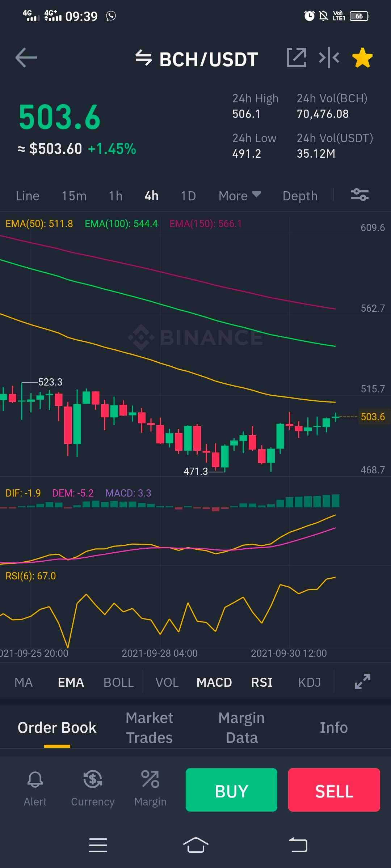Tap the red SELL button
This screenshot has height=868, width=391.
coord(334,790)
